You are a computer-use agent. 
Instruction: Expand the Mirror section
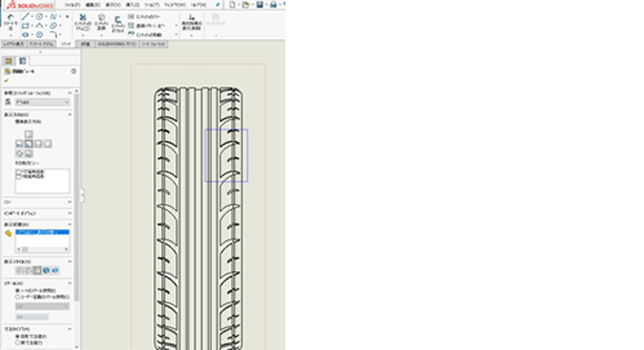pyautogui.click(x=69, y=202)
